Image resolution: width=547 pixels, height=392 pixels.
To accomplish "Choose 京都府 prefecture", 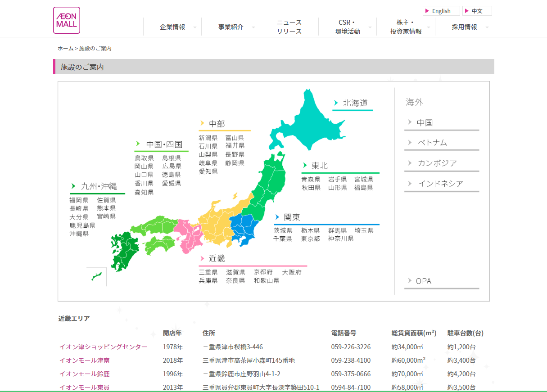I will [x=263, y=272].
